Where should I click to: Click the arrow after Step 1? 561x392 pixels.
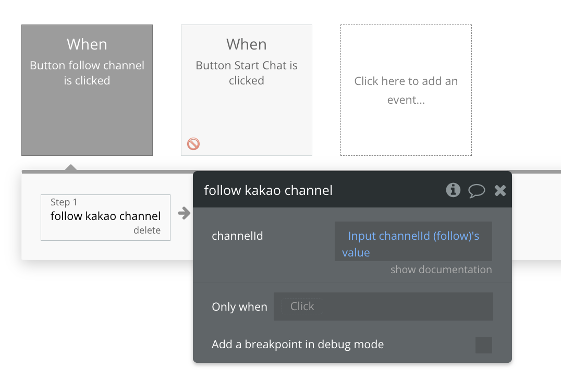pos(184,213)
